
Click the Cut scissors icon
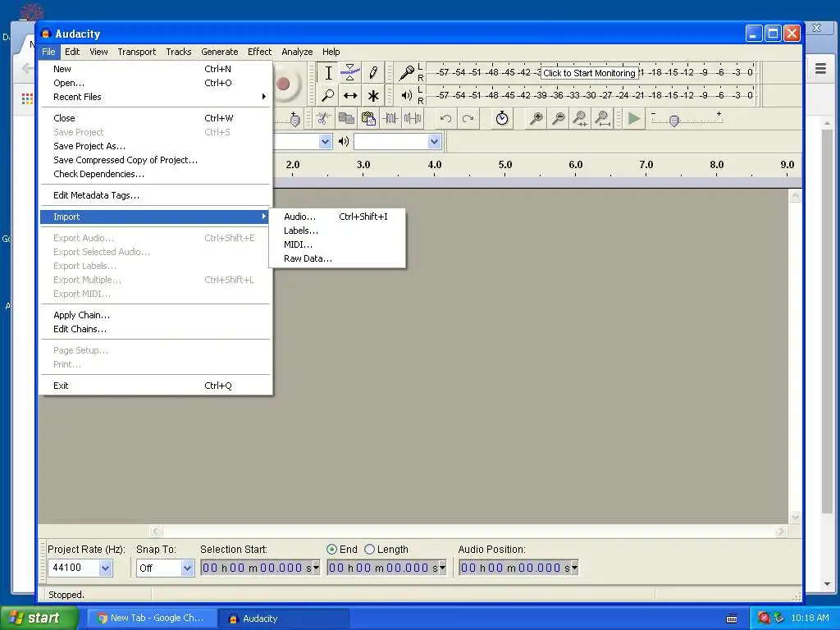322,118
